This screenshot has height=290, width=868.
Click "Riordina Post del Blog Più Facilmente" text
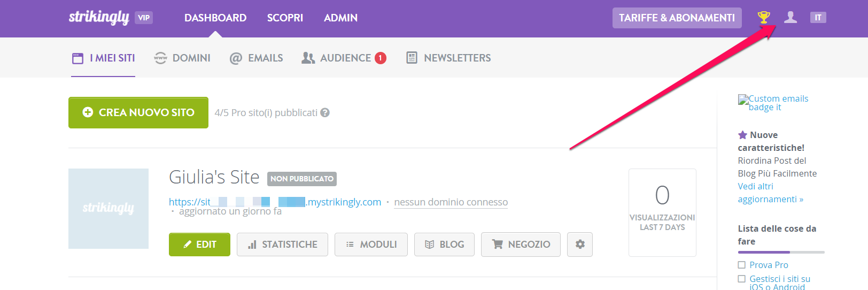pyautogui.click(x=777, y=167)
